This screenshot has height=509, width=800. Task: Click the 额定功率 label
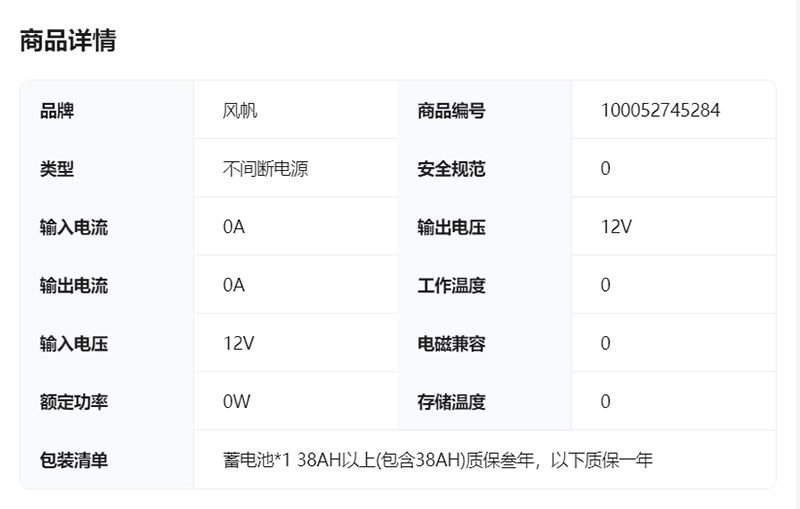pyautogui.click(x=74, y=402)
